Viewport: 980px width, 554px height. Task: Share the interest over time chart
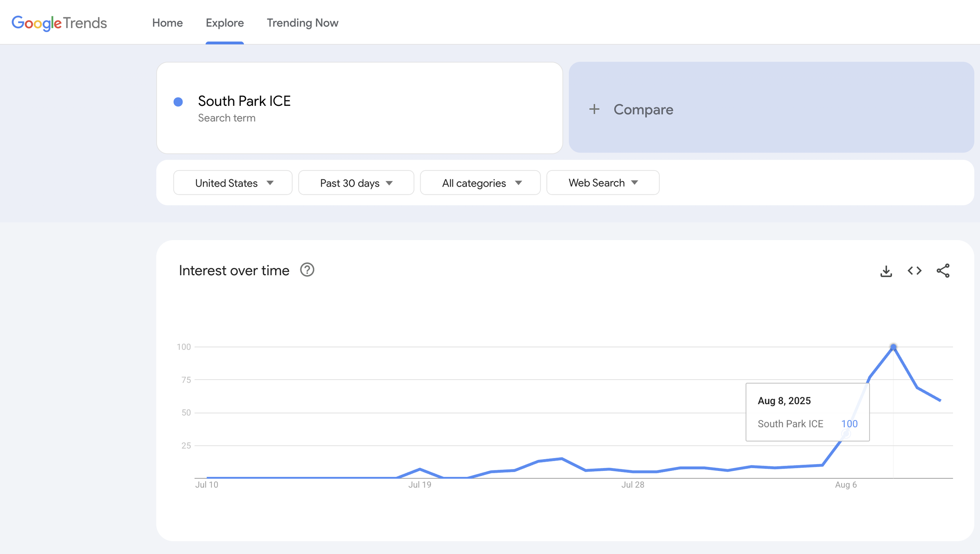click(x=943, y=271)
